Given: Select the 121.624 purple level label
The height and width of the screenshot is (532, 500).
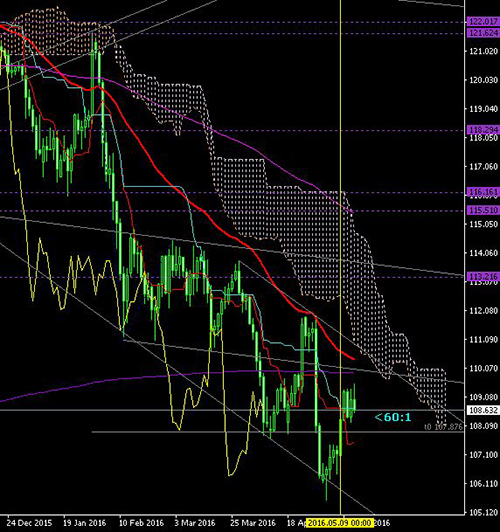Looking at the screenshot, I should pos(483,33).
